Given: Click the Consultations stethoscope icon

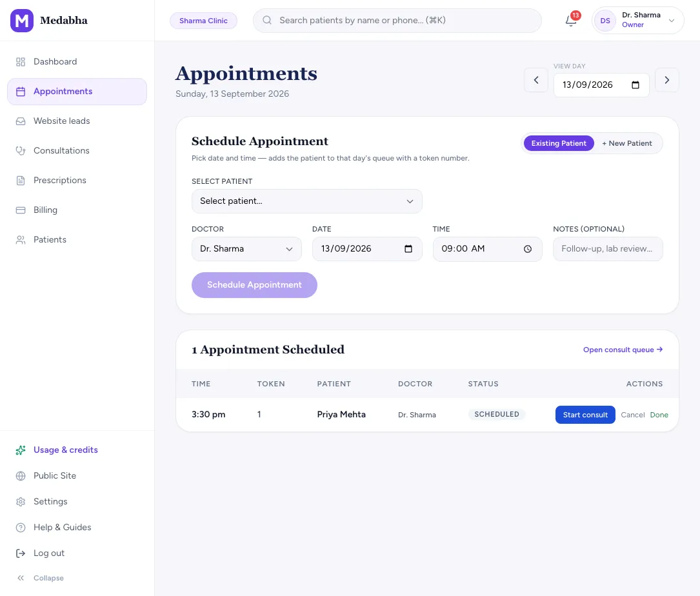Looking at the screenshot, I should pyautogui.click(x=21, y=151).
